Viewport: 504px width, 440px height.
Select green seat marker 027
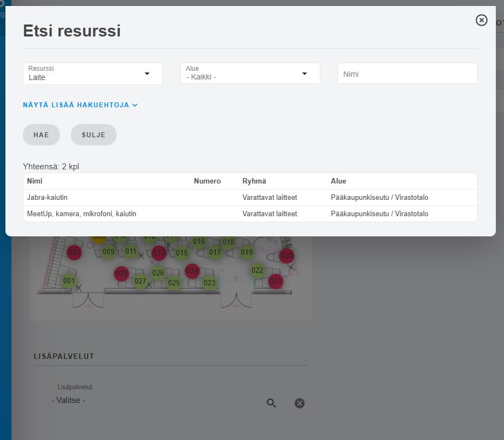click(140, 282)
